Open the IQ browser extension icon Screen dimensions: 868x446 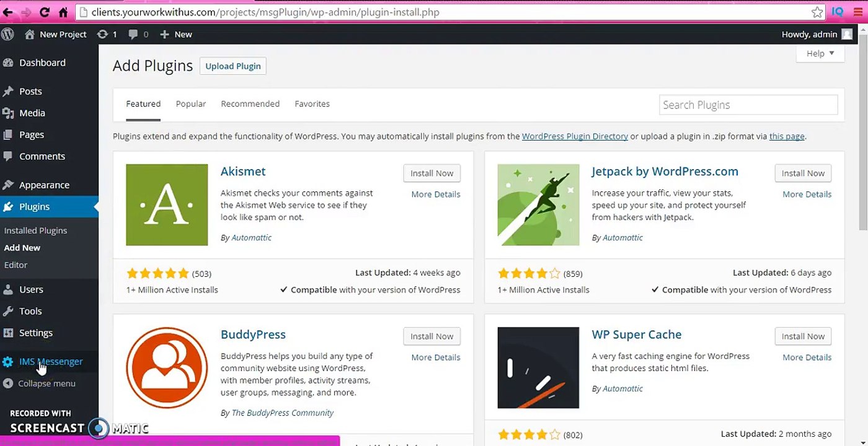pyautogui.click(x=838, y=12)
